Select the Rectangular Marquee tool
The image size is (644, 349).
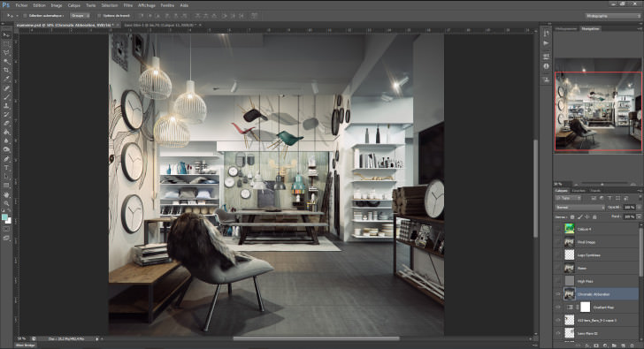[6, 44]
